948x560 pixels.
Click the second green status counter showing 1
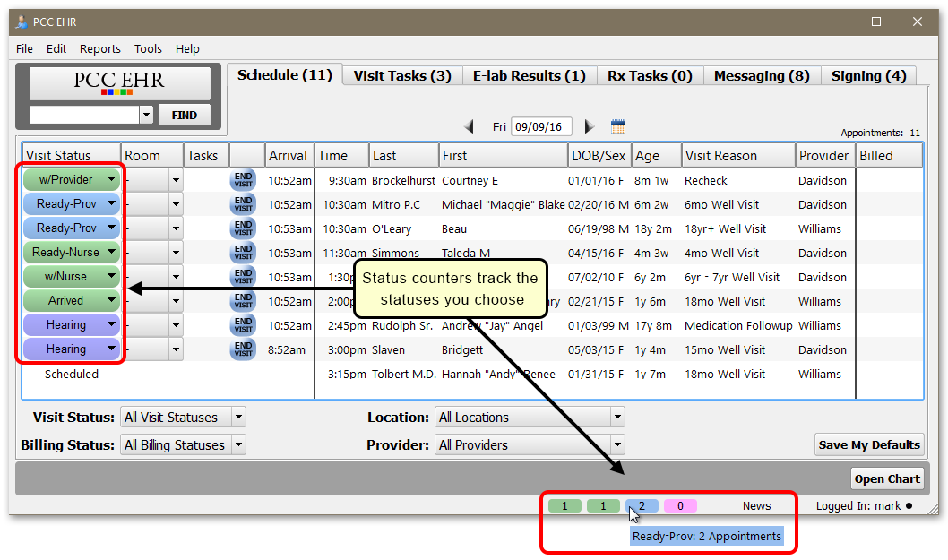603,506
